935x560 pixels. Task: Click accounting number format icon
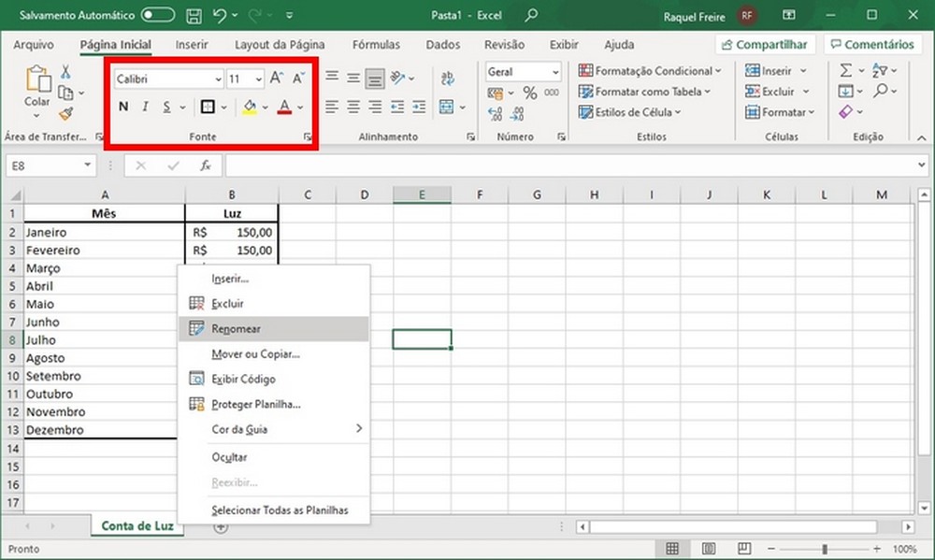(496, 93)
